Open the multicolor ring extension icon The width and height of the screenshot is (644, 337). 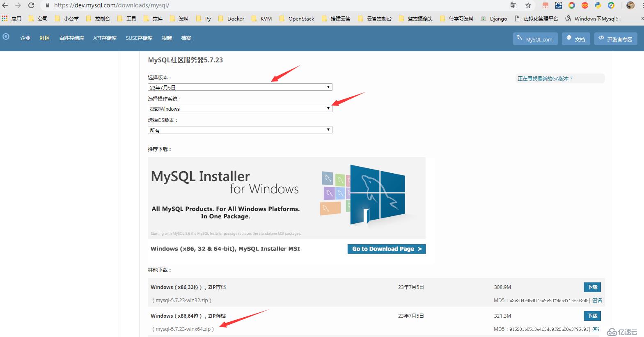(572, 5)
